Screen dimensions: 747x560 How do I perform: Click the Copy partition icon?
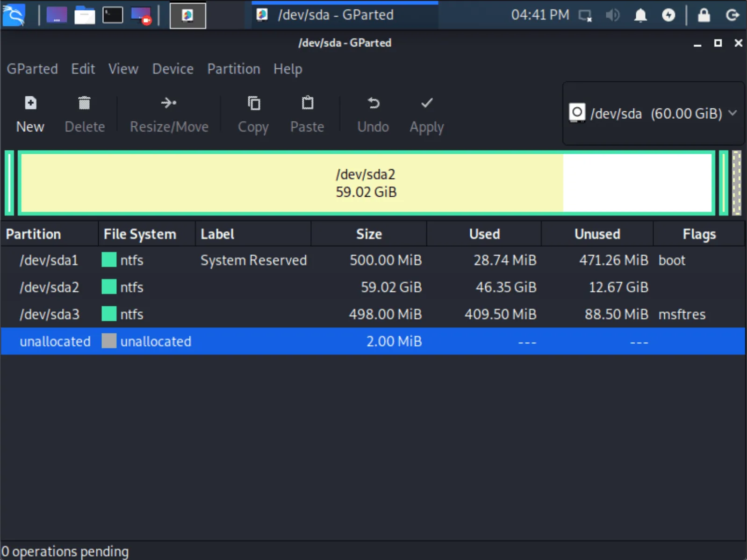point(253,103)
